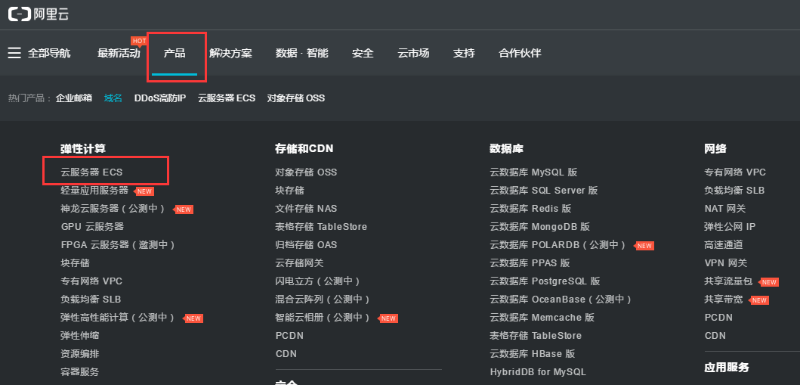The height and width of the screenshot is (385, 800).
Task: Open 共享流量包 link
Action: [729, 281]
